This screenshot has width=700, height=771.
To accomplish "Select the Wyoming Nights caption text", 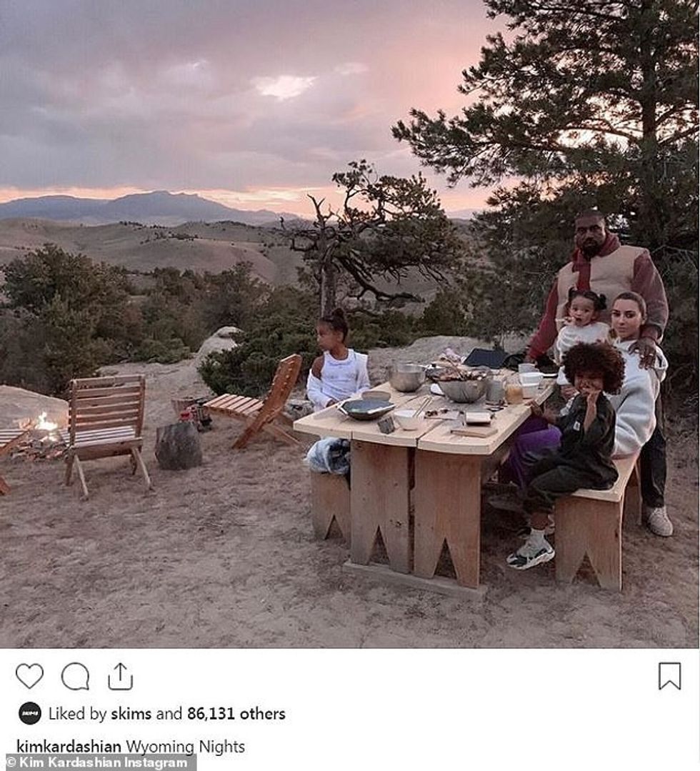I will point(185,747).
